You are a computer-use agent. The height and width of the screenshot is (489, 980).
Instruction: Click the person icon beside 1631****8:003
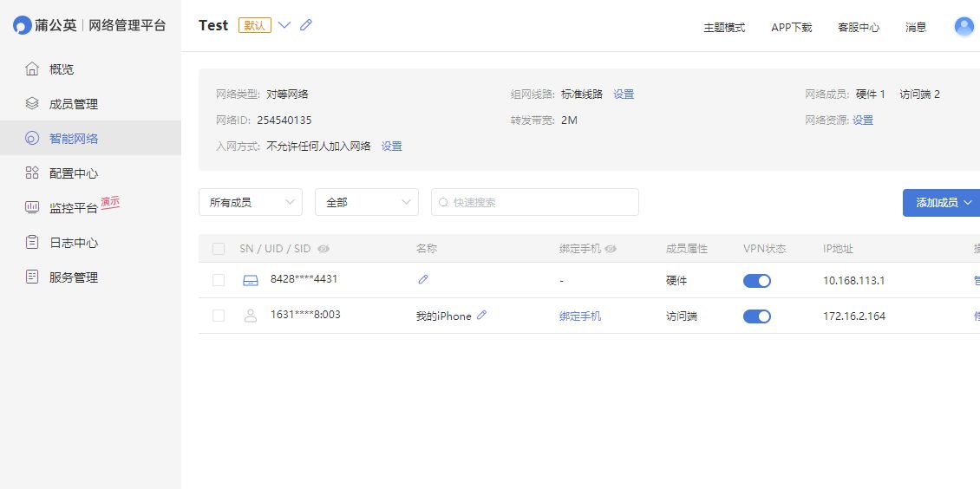pyautogui.click(x=251, y=316)
